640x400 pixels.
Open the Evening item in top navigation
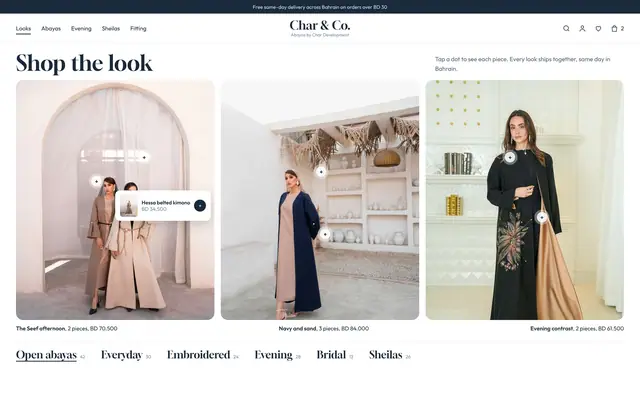81,29
